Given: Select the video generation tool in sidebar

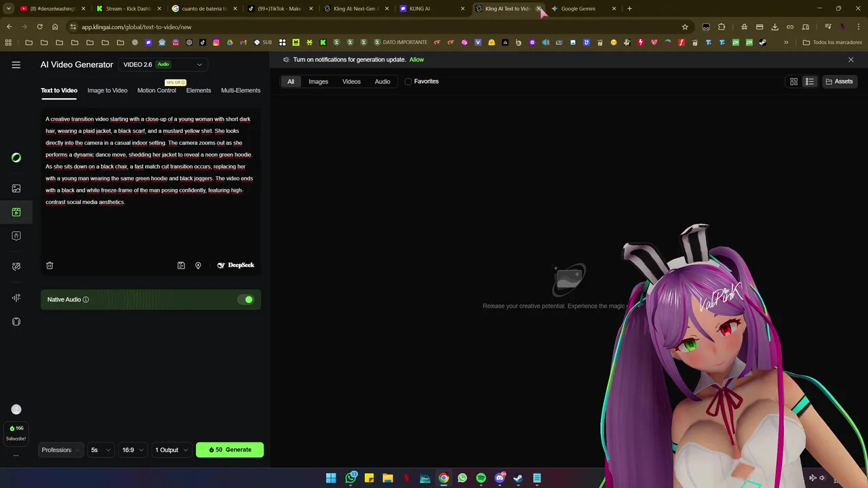Looking at the screenshot, I should 16,212.
